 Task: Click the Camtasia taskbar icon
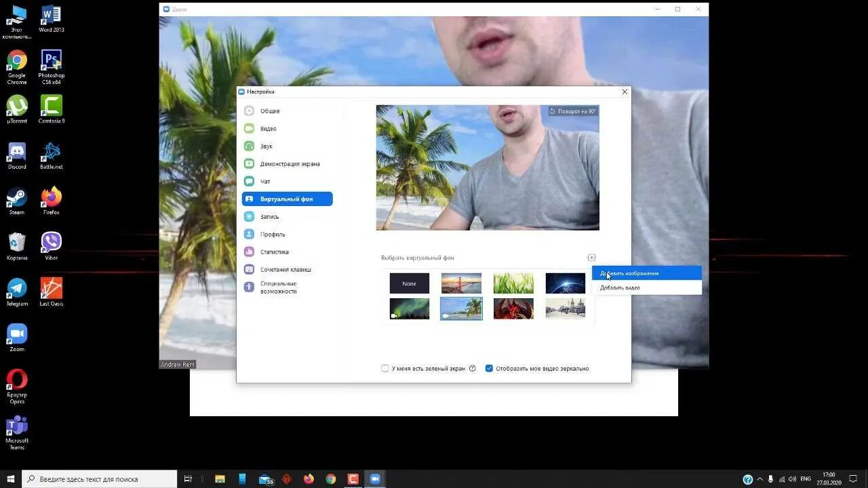tap(353, 479)
